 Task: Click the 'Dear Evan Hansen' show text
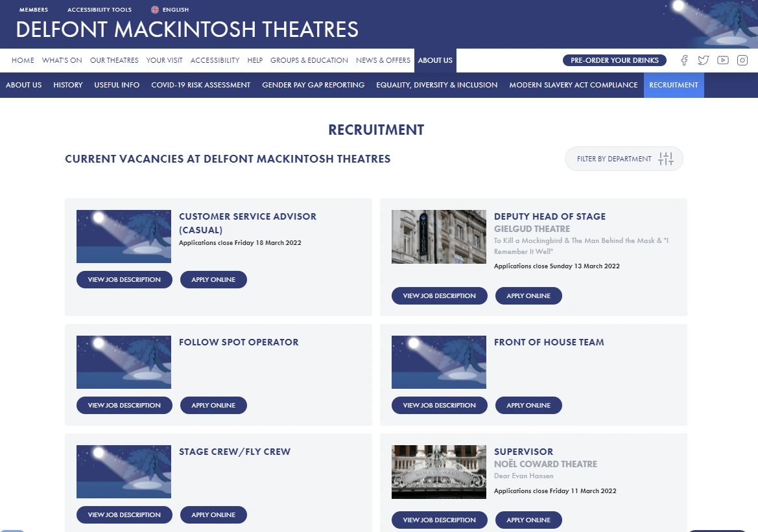[523, 476]
